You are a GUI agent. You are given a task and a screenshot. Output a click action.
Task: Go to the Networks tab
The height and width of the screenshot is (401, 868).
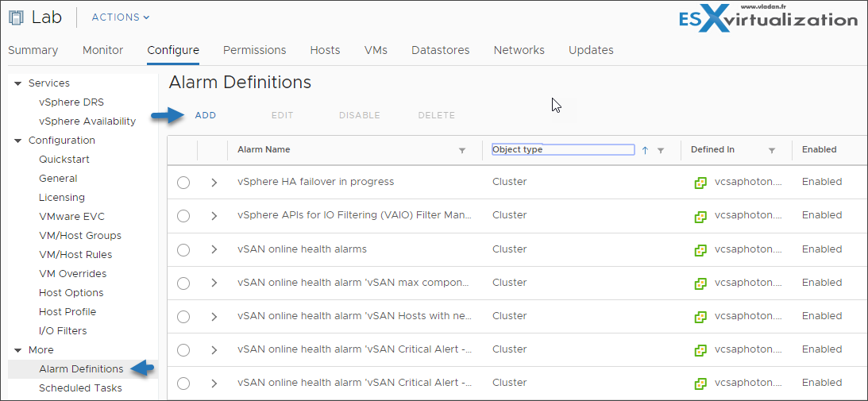(519, 50)
